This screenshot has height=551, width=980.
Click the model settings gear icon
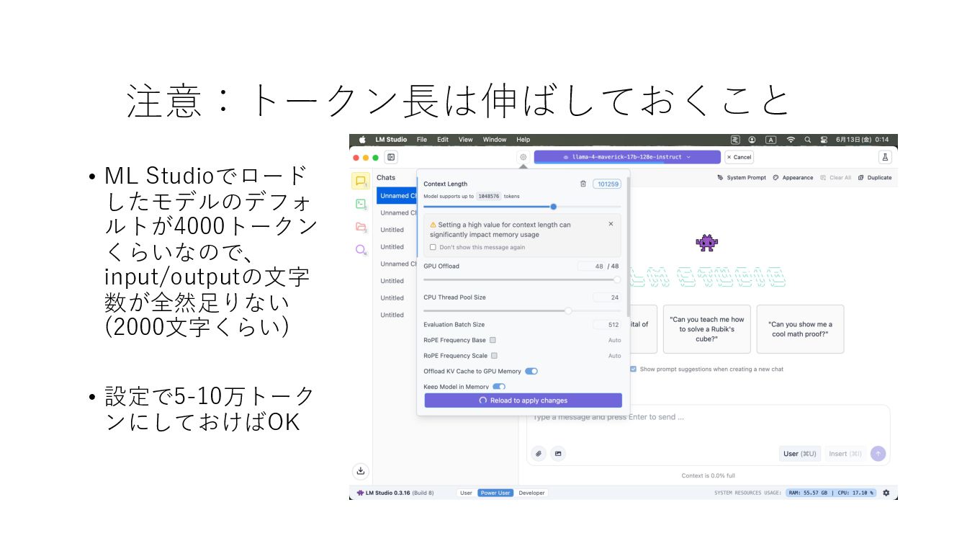[x=523, y=157]
